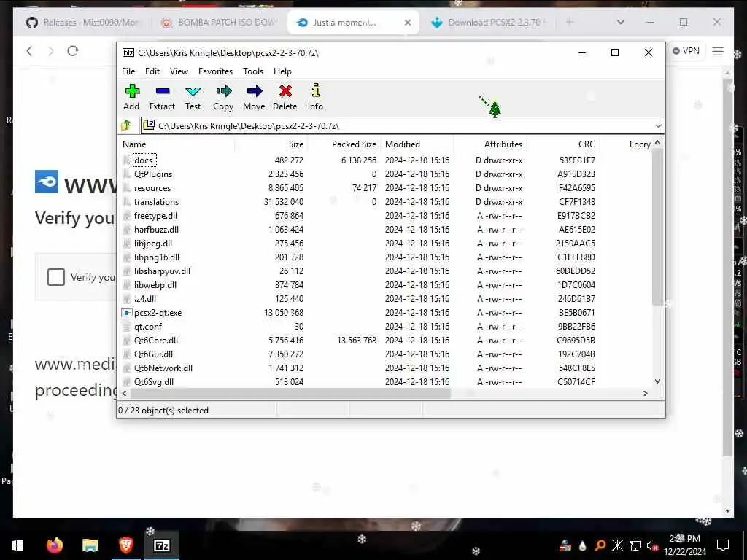Switch to the Download PCSX2 tab

point(488,23)
